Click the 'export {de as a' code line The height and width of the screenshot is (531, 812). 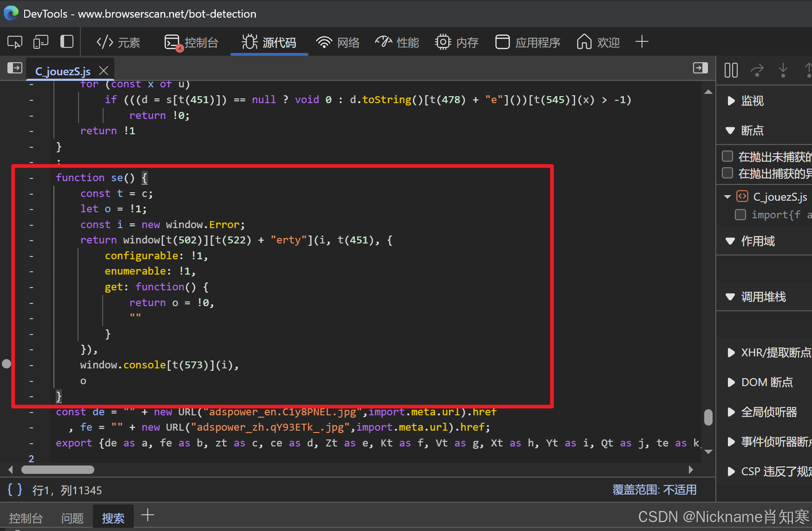(377, 443)
